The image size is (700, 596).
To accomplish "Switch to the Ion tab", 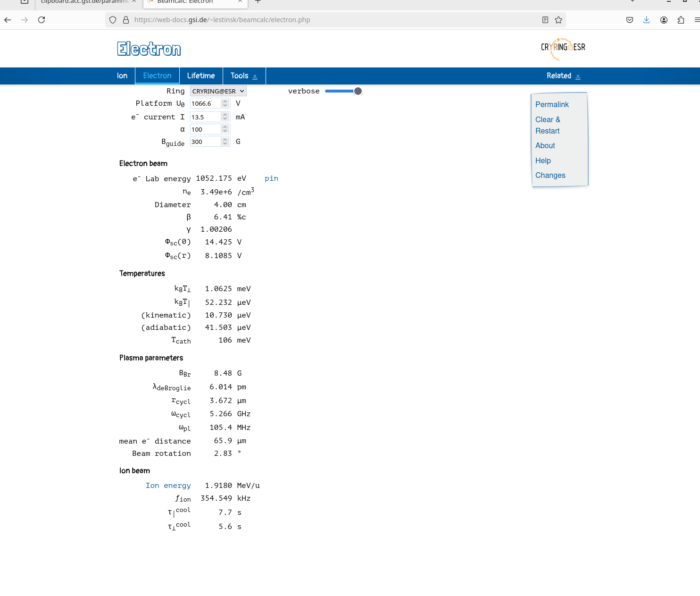I will 122,76.
